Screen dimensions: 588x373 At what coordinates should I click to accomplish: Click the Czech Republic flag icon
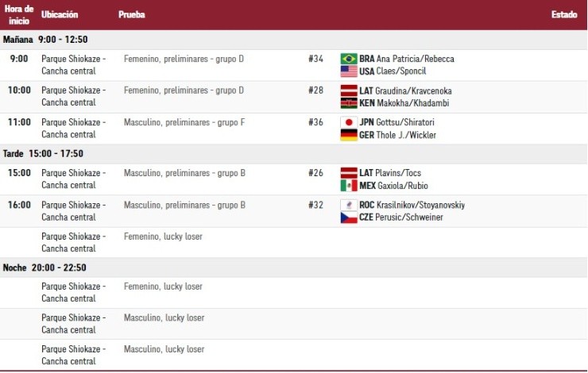(x=349, y=217)
